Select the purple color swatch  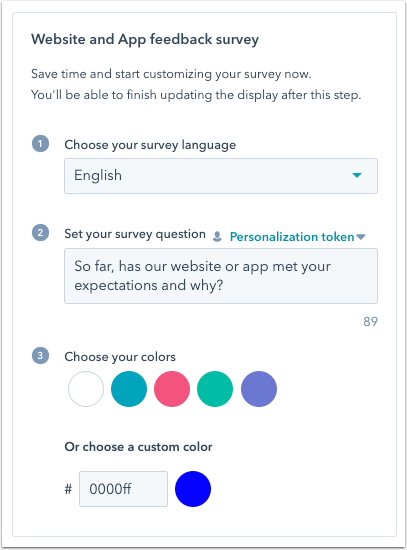pyautogui.click(x=259, y=389)
